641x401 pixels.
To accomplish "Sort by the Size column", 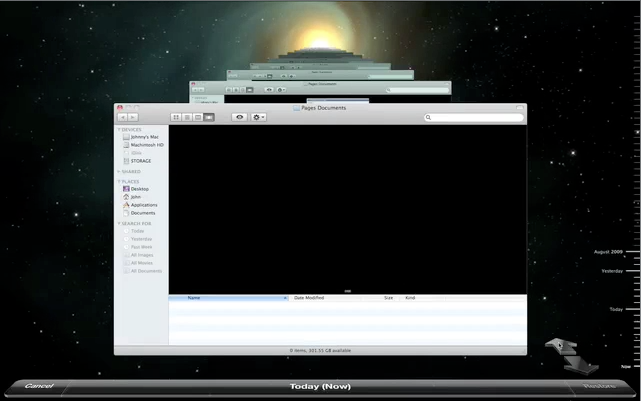I will [x=381, y=298].
